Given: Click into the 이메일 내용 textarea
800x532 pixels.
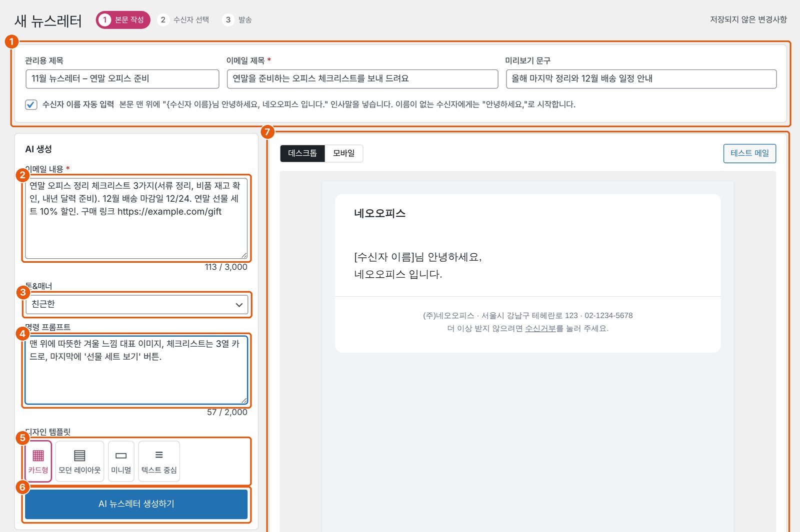Looking at the screenshot, I should (136, 218).
